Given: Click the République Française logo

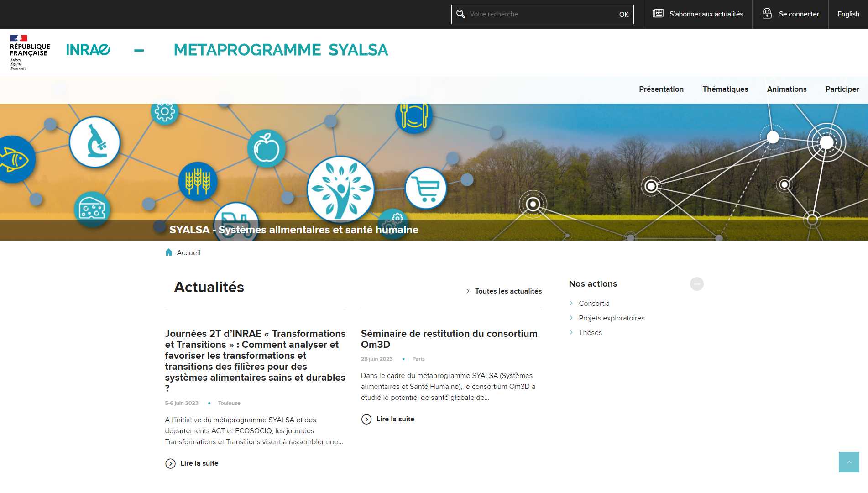Looking at the screenshot, I should (x=30, y=52).
